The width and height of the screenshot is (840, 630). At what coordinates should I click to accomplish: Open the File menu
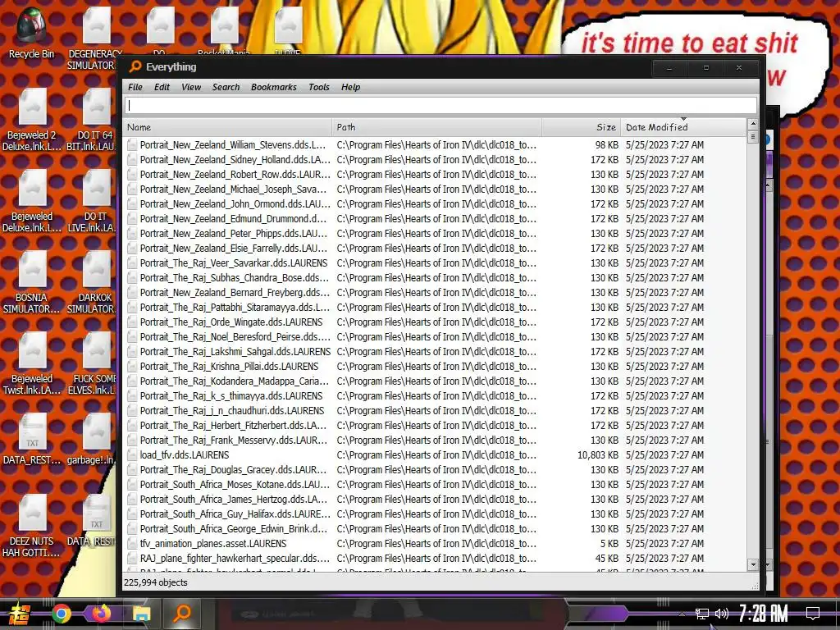pyautogui.click(x=135, y=87)
